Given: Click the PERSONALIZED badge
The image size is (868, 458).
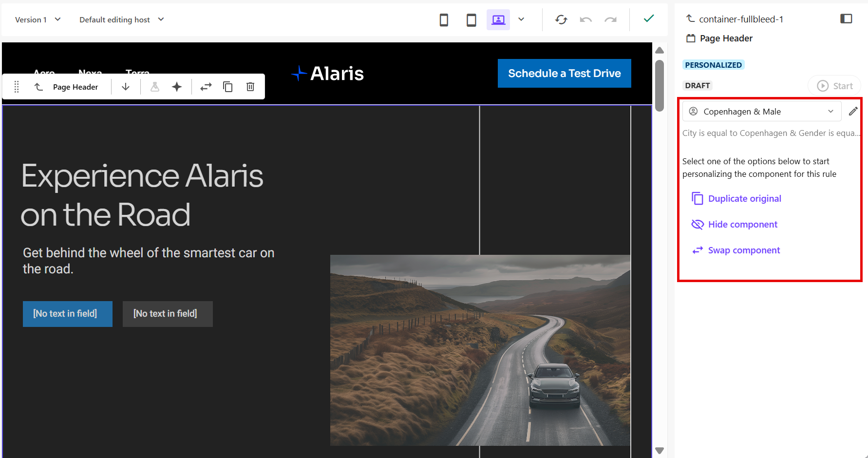Looking at the screenshot, I should point(714,65).
